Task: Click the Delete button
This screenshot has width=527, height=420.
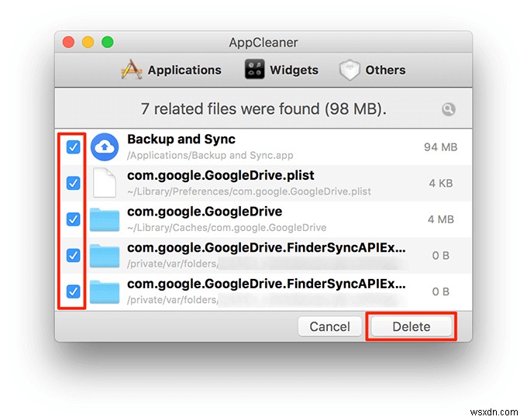Action: click(x=412, y=326)
